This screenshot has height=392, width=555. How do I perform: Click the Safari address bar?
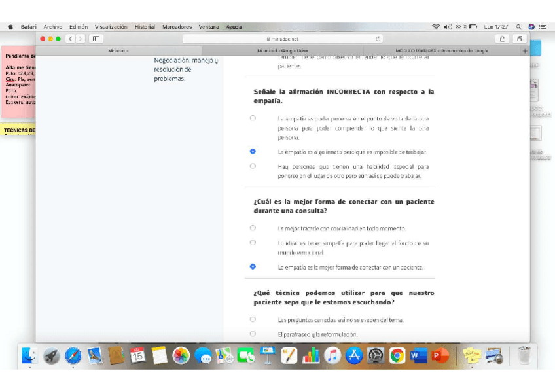pyautogui.click(x=283, y=39)
